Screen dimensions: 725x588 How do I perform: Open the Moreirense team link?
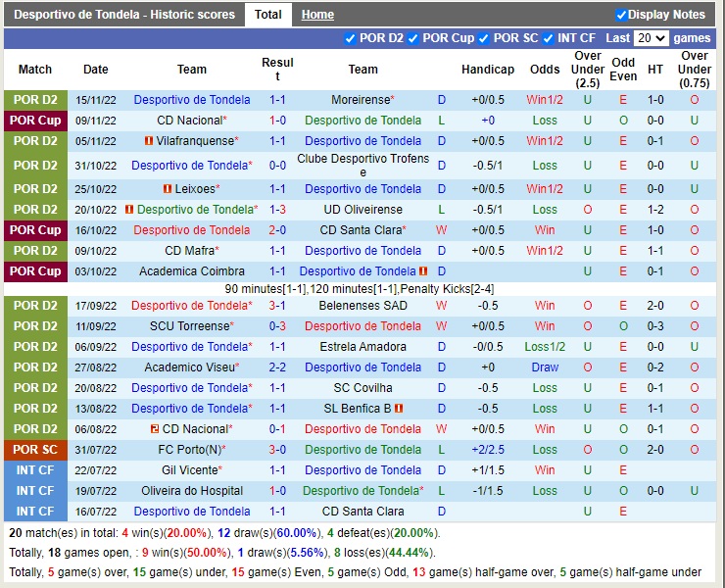(360, 100)
